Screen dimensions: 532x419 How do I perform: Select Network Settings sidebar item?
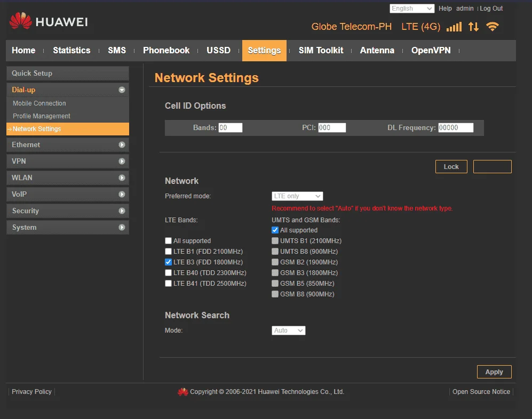68,129
